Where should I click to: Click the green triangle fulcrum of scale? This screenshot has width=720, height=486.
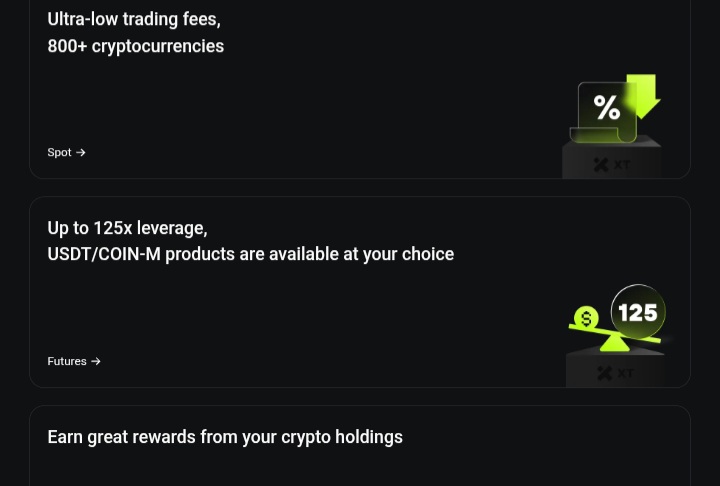pos(614,344)
